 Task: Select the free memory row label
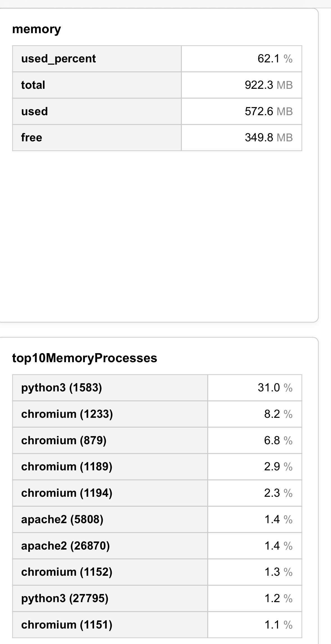click(x=31, y=138)
